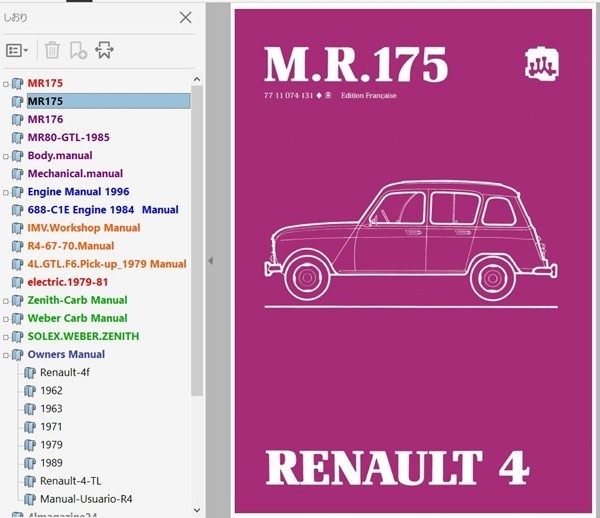Open the Renault-4f bookmark
The height and width of the screenshot is (518, 600).
pos(65,372)
